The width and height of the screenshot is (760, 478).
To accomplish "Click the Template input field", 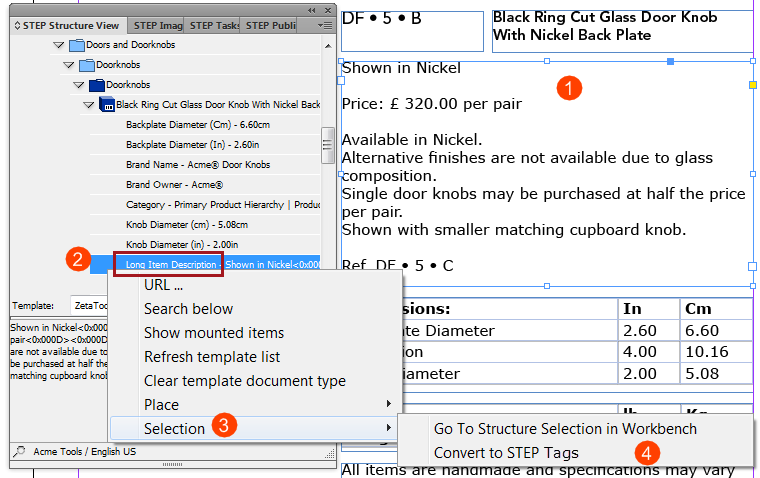I will [89, 306].
